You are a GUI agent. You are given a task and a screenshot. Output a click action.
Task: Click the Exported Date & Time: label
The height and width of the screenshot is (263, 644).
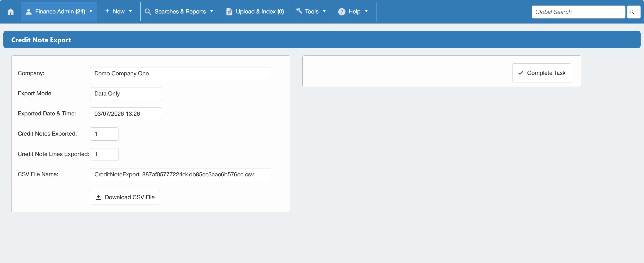(x=47, y=114)
